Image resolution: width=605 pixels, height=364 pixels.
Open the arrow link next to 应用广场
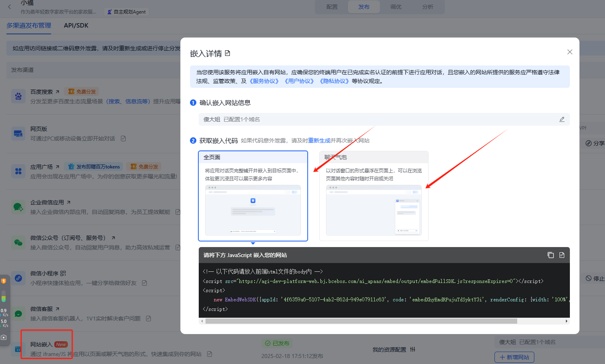(57, 167)
